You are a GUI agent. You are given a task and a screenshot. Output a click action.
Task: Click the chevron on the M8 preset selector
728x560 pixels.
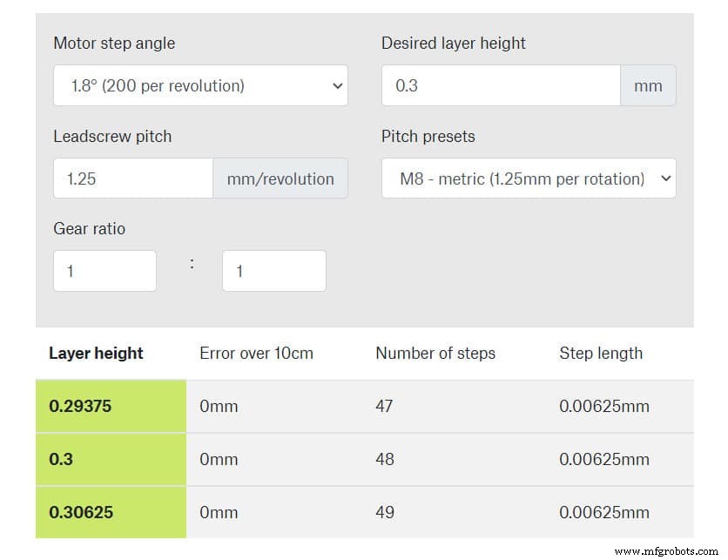(x=668, y=179)
